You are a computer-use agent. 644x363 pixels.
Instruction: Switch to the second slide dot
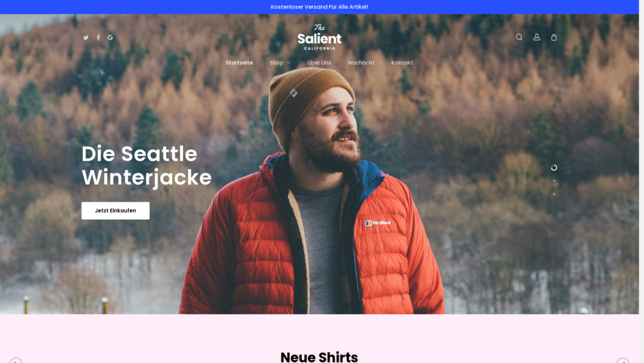(x=554, y=181)
